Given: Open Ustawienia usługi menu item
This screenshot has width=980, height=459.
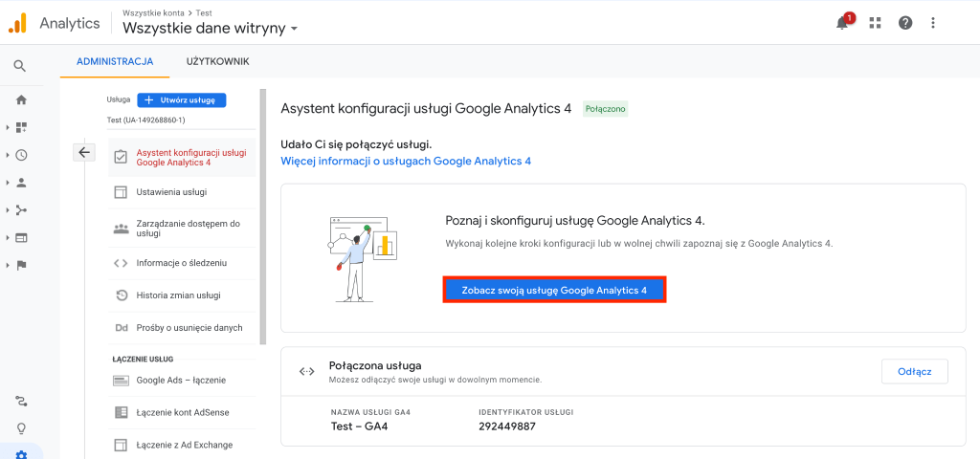Looking at the screenshot, I should click(182, 191).
